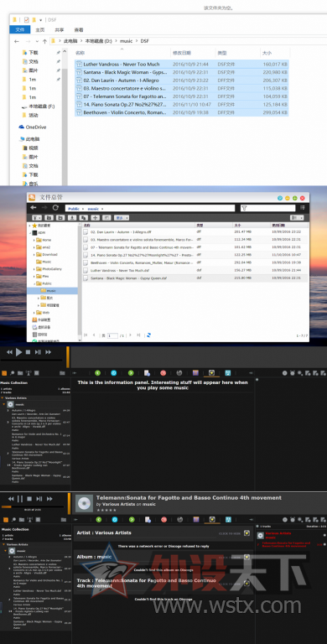
Task: Select 'Luther Vandross - Never Too Much.dsf' in 文件总管
Action: pyautogui.click(x=195, y=270)
